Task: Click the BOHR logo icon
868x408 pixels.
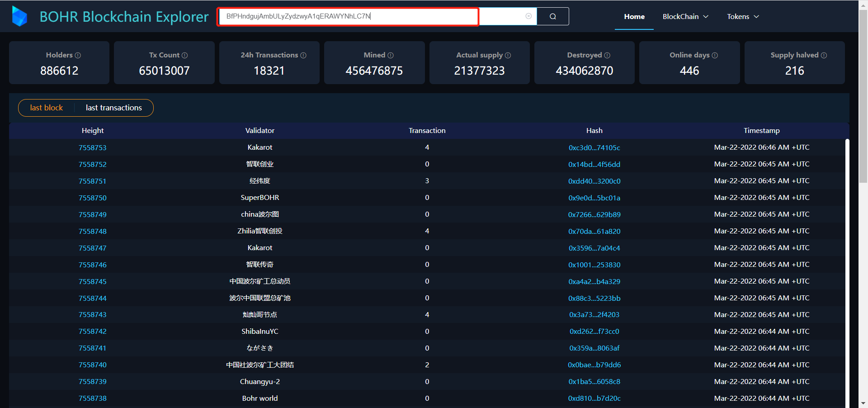Action: click(x=19, y=16)
